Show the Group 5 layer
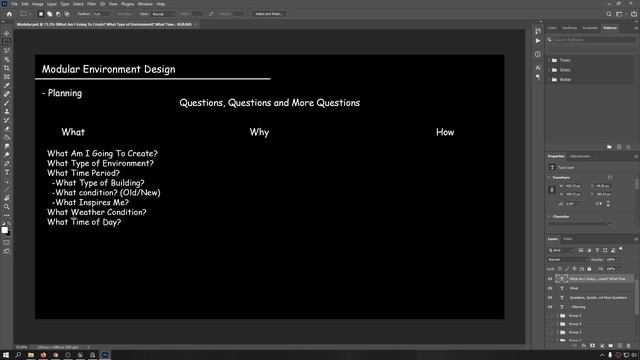 point(550,316)
